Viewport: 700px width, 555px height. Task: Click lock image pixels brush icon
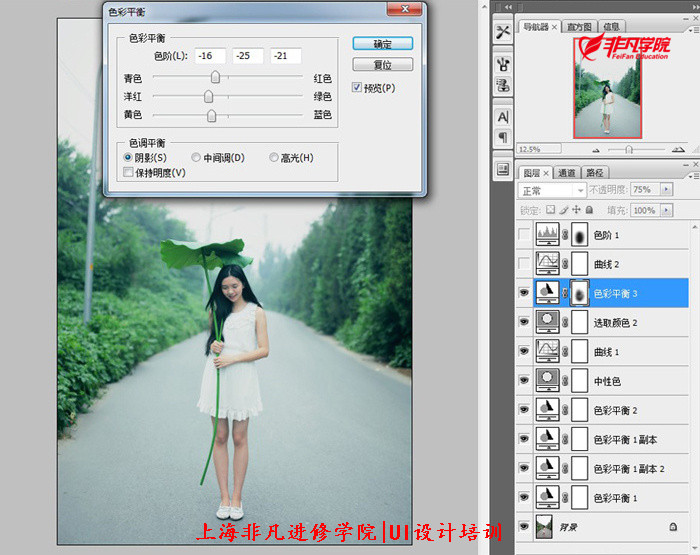point(564,209)
